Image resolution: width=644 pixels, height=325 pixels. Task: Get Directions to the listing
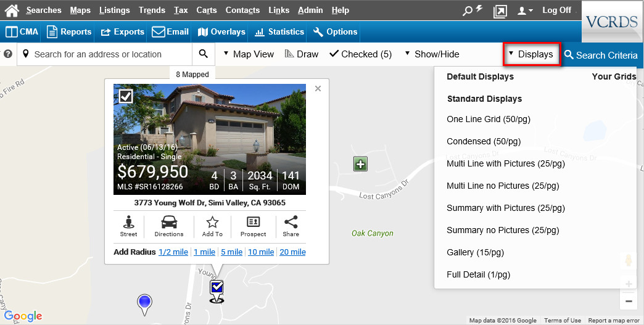(169, 226)
